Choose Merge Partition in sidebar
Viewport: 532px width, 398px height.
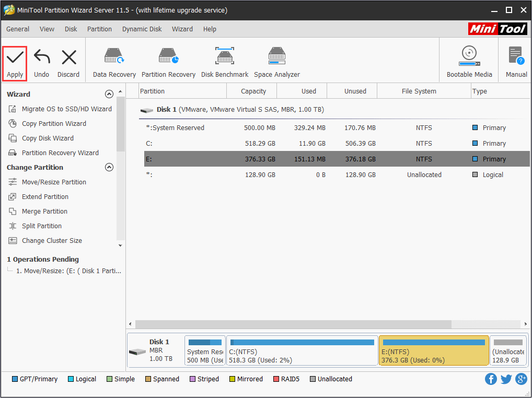[x=38, y=211]
